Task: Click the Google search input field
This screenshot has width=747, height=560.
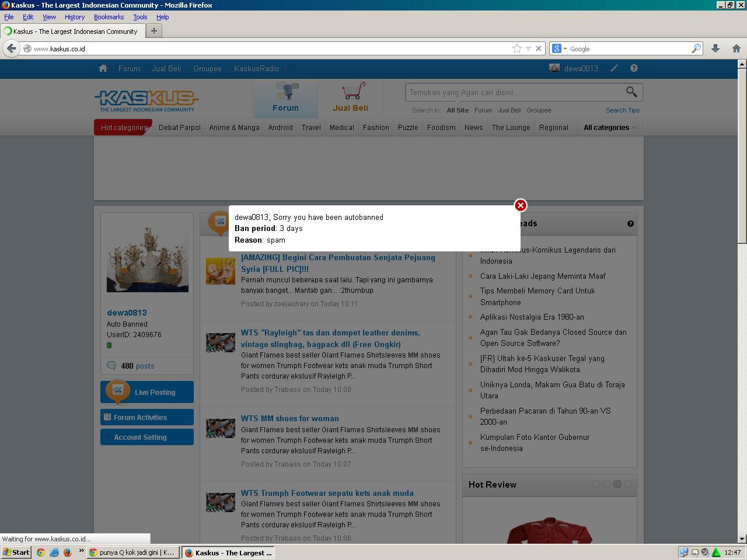Action: tap(629, 48)
